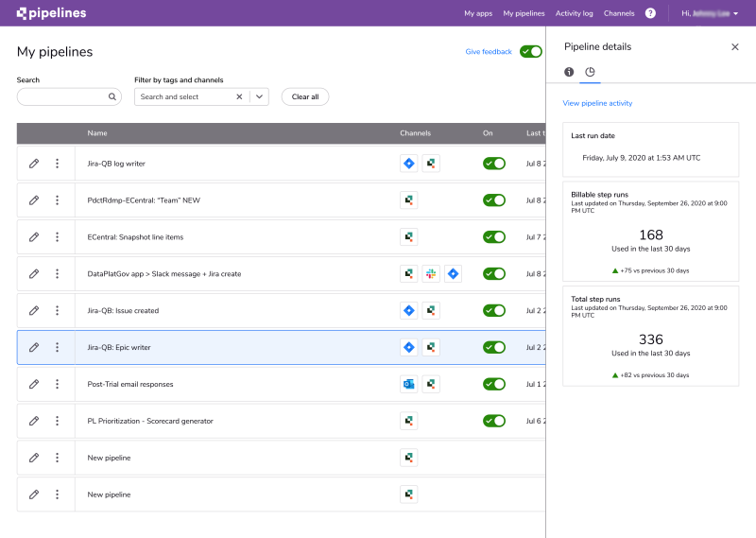Viewport: 756px width, 538px height.
Task: Click Outlook channel icon in Post-Trial row
Action: click(x=409, y=384)
